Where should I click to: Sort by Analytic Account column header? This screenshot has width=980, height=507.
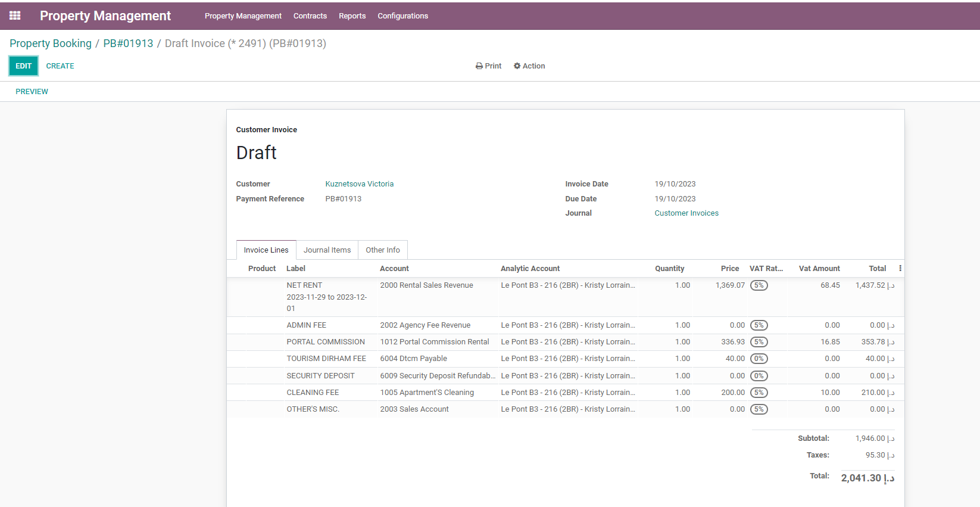click(530, 269)
